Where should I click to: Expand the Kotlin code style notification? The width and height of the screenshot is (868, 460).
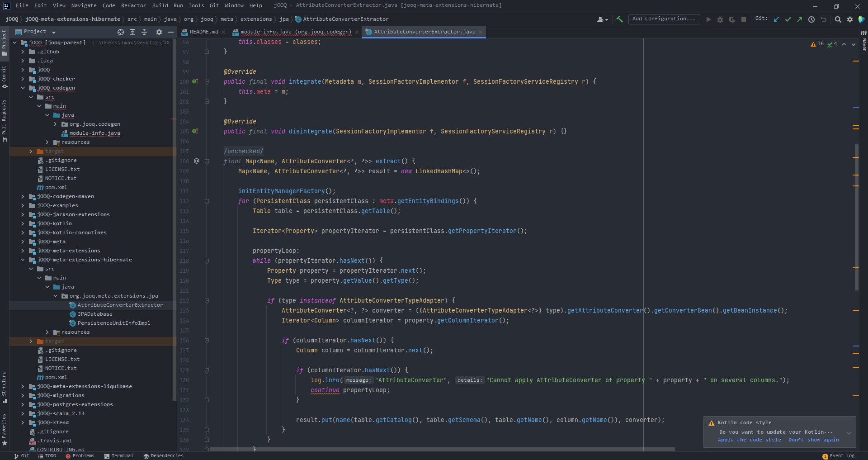(849, 432)
